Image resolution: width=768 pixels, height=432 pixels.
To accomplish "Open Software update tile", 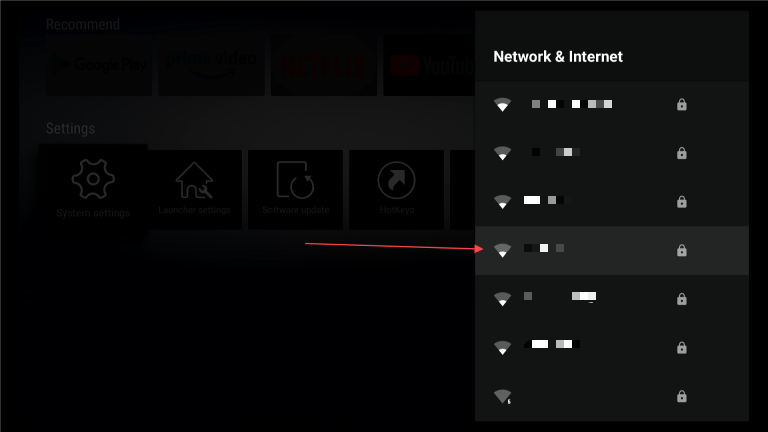I will point(295,190).
